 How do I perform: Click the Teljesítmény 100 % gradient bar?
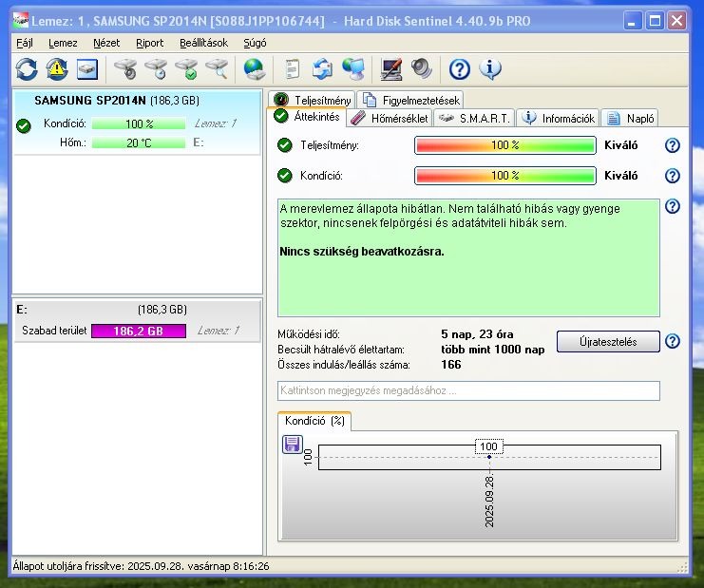pos(505,145)
